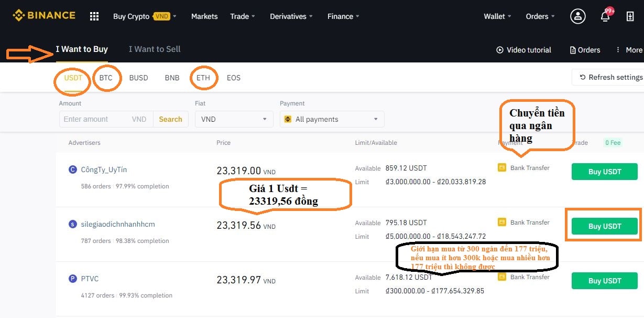Click the Bank Transfer icon in silegiaodichnhanhhcm row
Viewport: 644px width, 318px height.
[502, 222]
